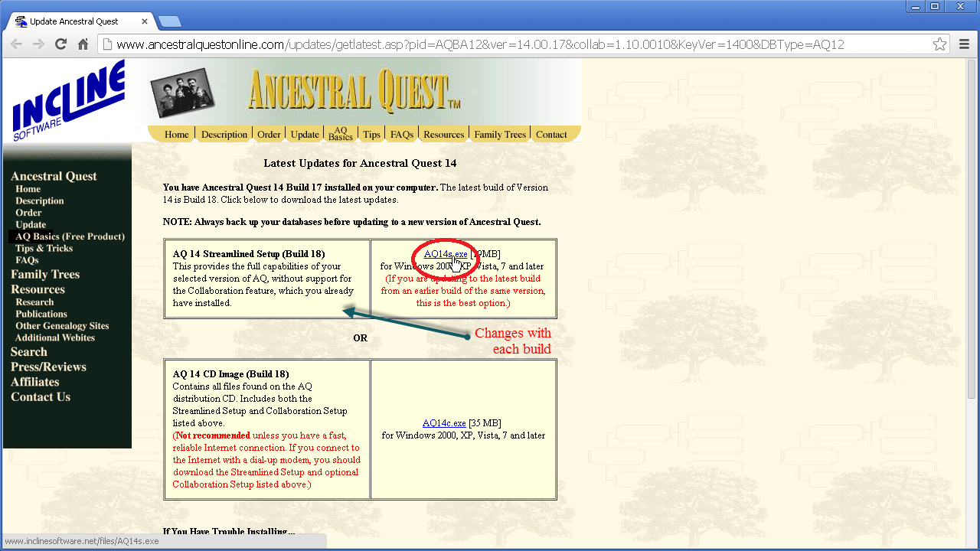980x551 pixels.
Task: Open Update in top navigation bar
Action: (305, 135)
